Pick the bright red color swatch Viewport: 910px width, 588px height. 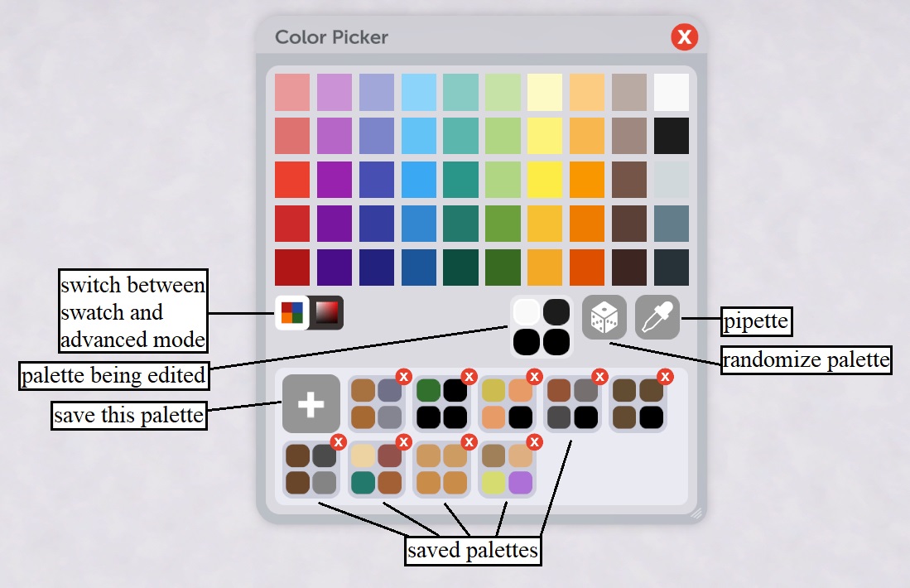point(292,179)
